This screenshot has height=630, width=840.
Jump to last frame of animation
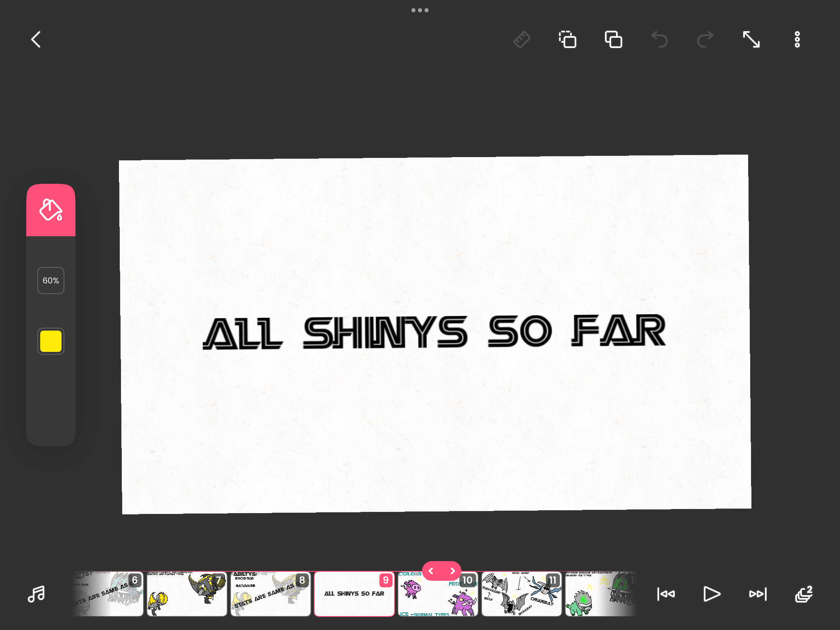pos(758,594)
